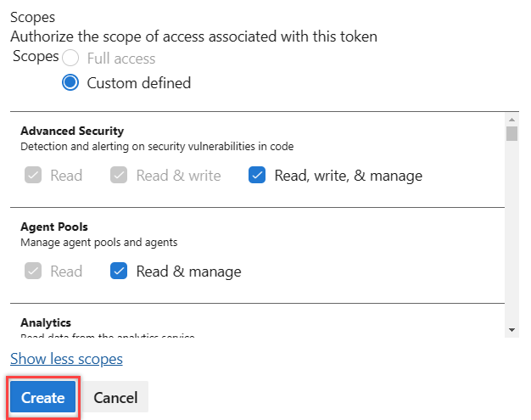Collapse list via Show less scopes
Screen dimensions: 531x420
coord(66,359)
